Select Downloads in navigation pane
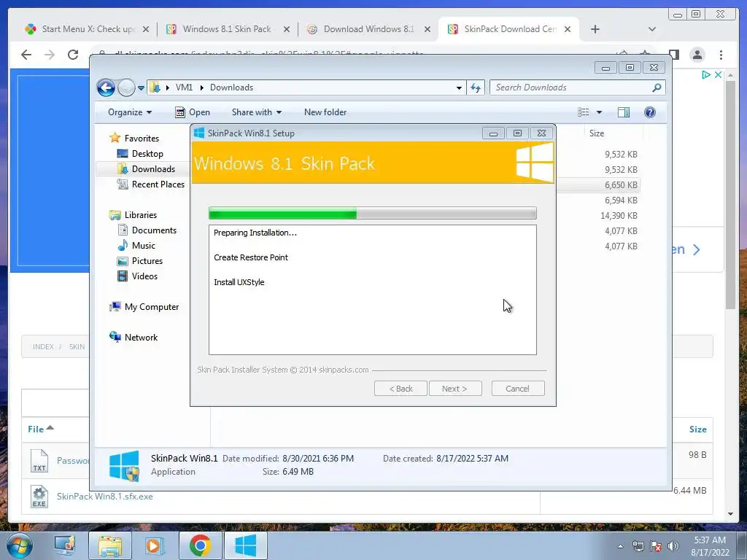747x560 pixels. 146,169
